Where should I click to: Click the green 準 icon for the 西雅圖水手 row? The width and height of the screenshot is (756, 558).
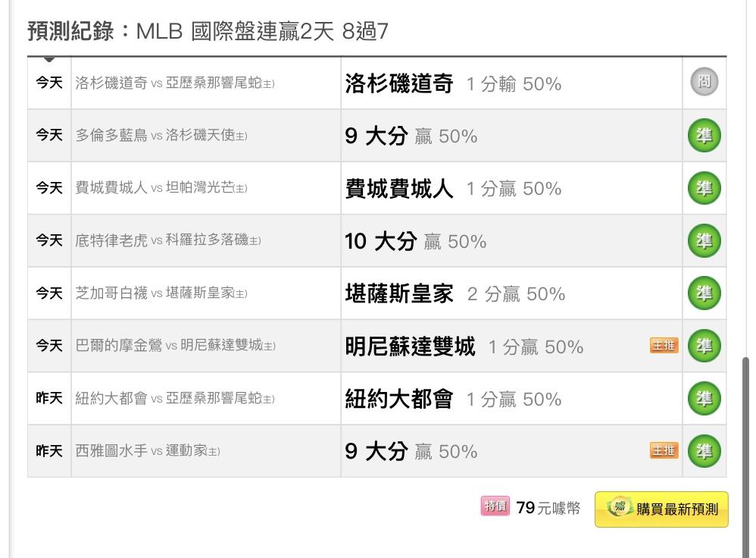pyautogui.click(x=704, y=451)
